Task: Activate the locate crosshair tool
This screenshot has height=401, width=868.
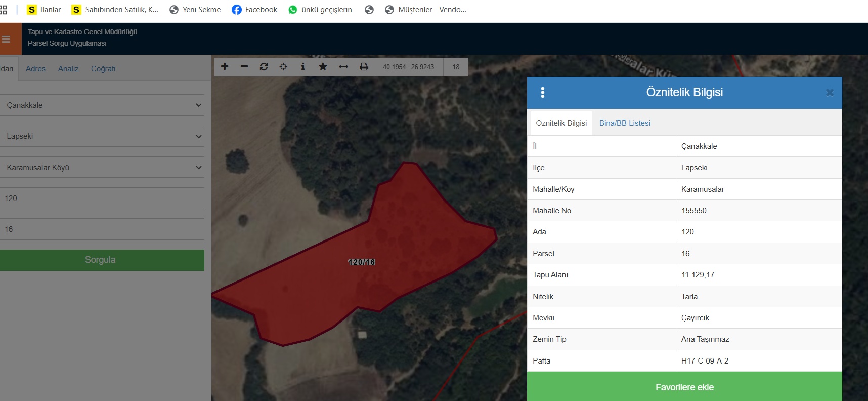Action: pyautogui.click(x=283, y=67)
